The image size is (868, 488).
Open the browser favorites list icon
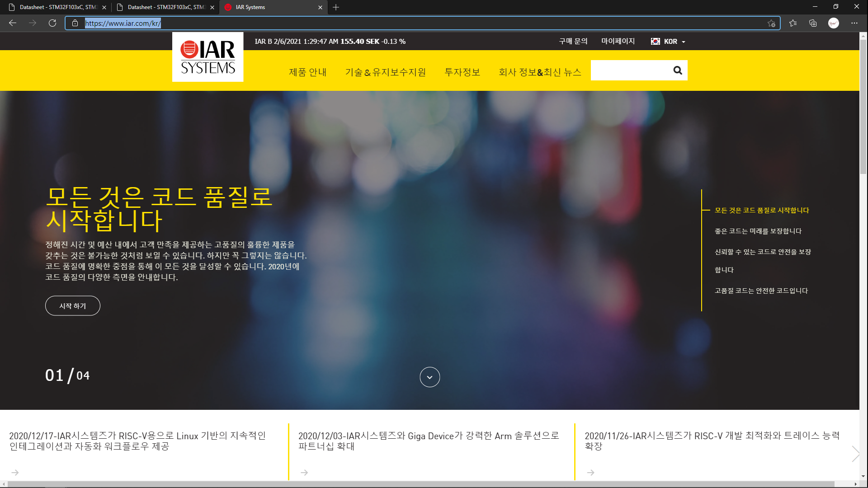point(793,23)
